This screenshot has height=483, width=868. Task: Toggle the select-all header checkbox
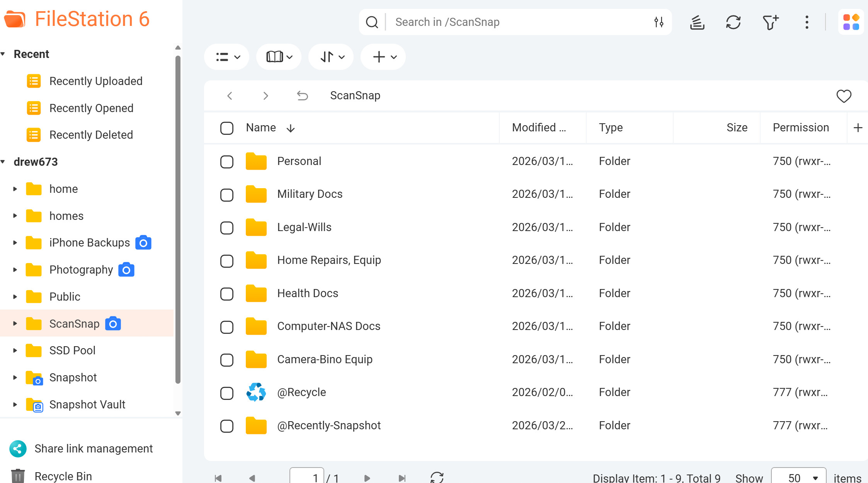click(227, 128)
